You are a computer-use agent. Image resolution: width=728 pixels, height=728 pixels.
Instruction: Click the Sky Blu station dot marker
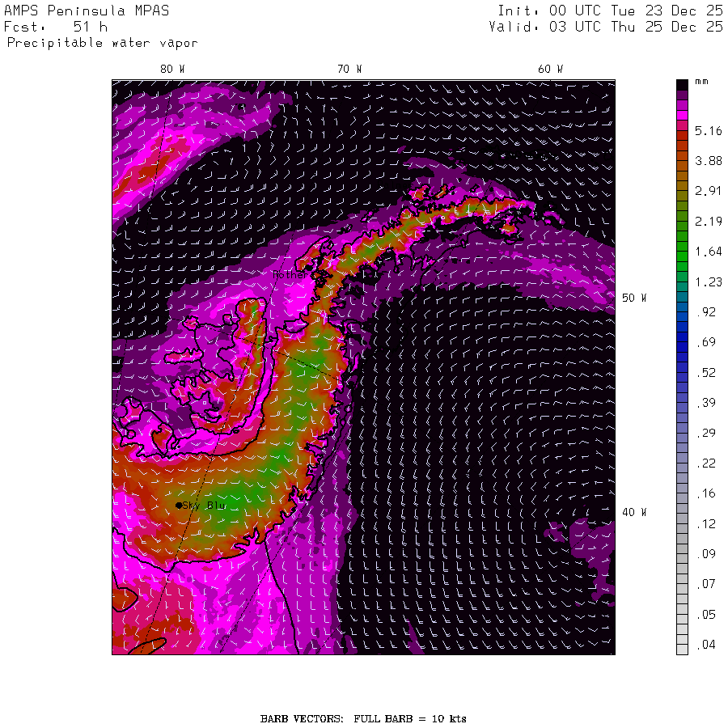[x=179, y=505]
